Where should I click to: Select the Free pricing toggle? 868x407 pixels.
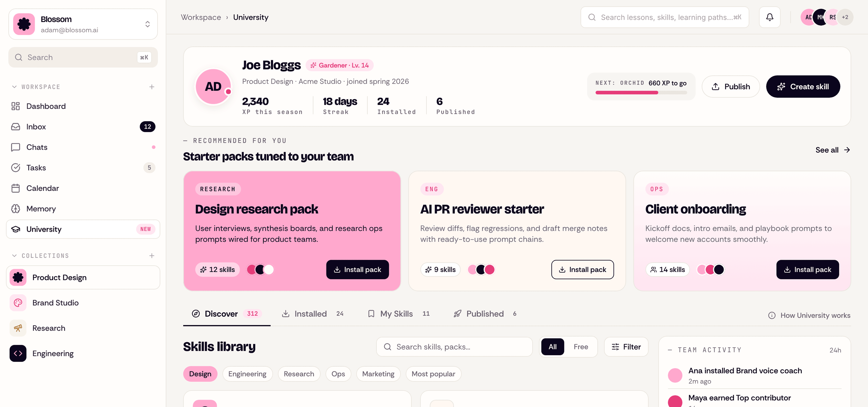pyautogui.click(x=580, y=347)
